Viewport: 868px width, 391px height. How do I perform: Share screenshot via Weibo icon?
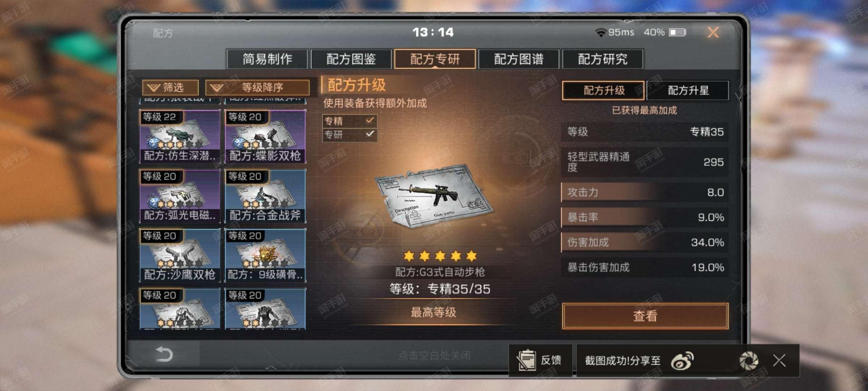point(682,361)
